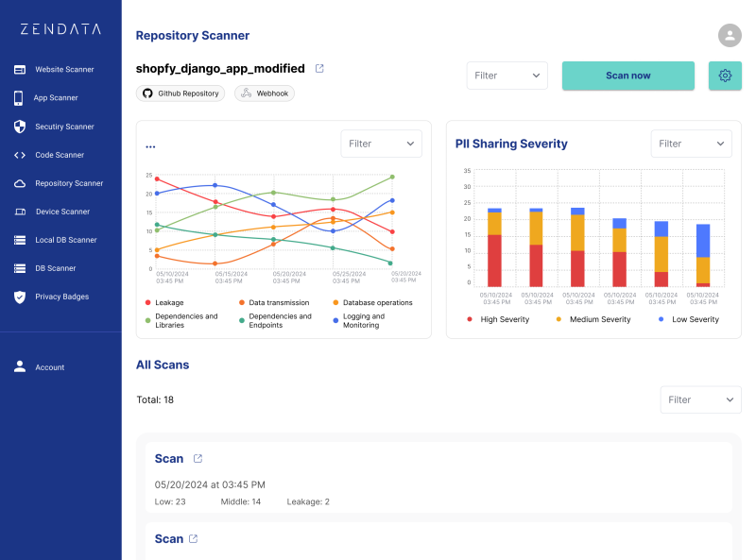The height and width of the screenshot is (560, 756).
Task: Click the Github Repository chip
Action: click(x=180, y=93)
